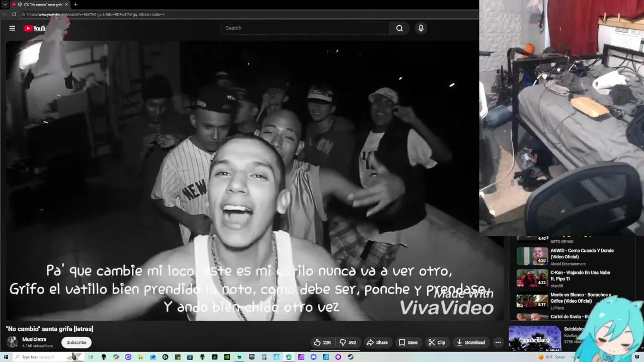The image size is (644, 362).
Task: Open Discord from the taskbar
Action: click(313, 357)
